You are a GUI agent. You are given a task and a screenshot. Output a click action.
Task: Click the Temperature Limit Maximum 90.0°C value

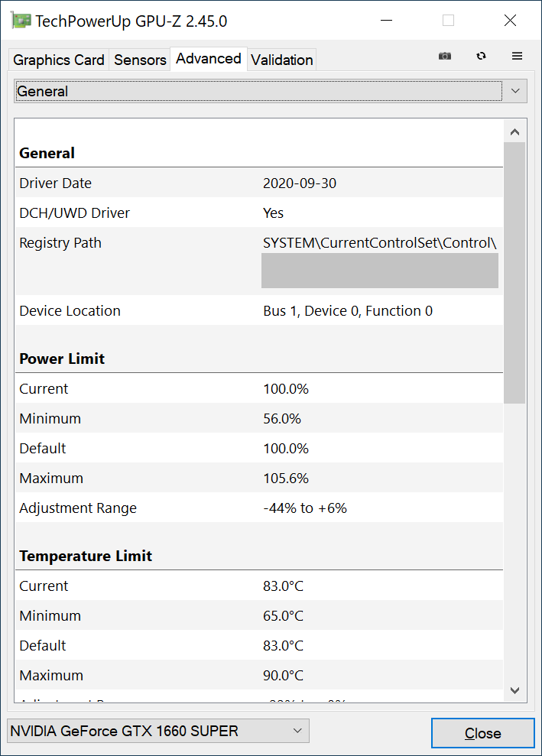(283, 676)
